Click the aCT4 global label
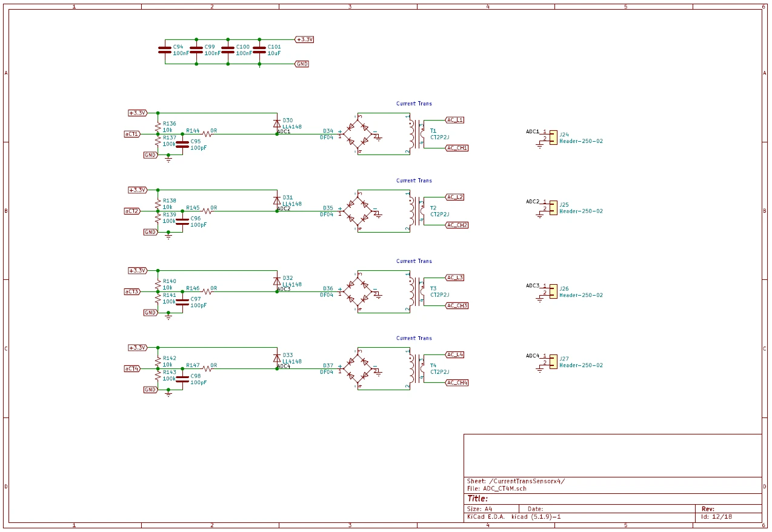The width and height of the screenshot is (772, 532). (x=132, y=368)
